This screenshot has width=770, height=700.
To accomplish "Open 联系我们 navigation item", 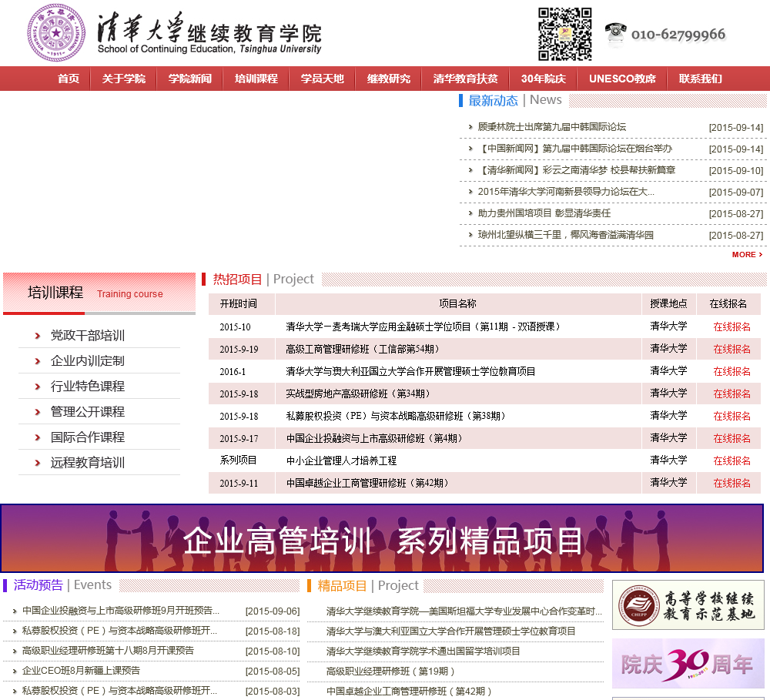I will pos(700,79).
